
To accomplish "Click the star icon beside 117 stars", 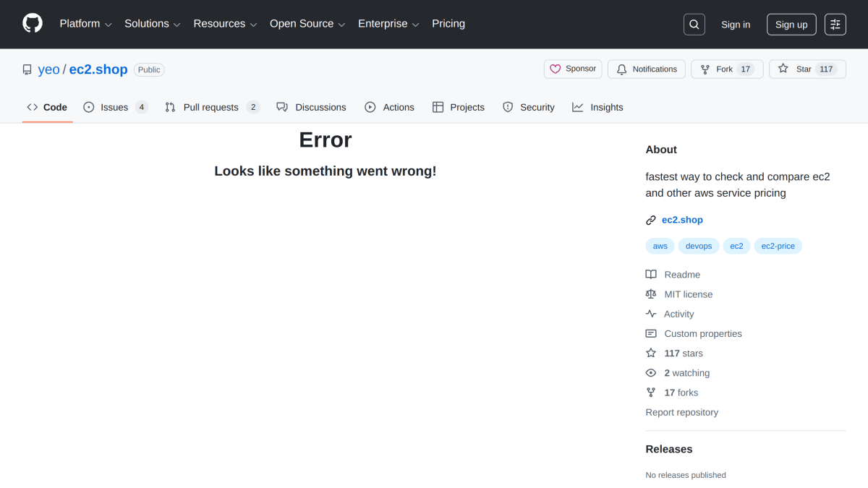I will (651, 354).
